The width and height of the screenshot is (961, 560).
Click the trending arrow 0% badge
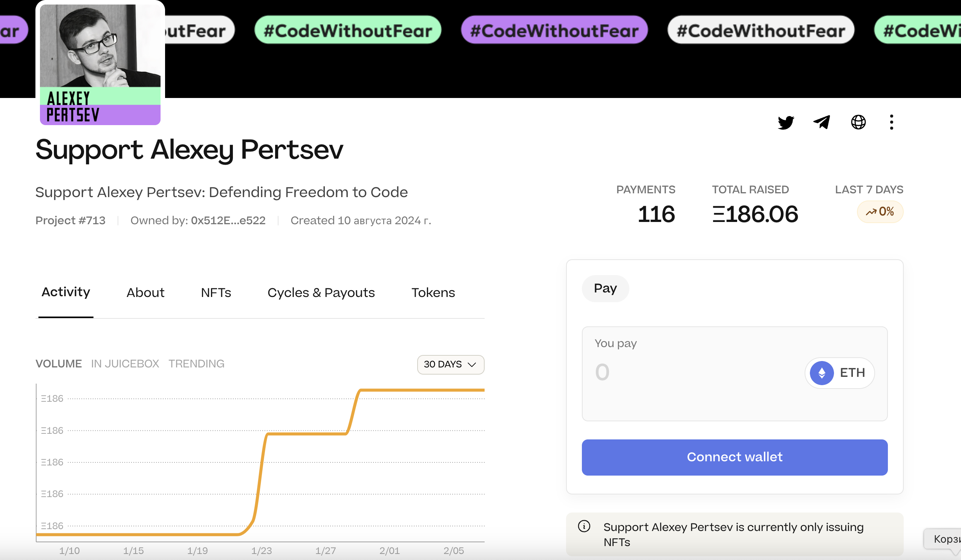(880, 212)
